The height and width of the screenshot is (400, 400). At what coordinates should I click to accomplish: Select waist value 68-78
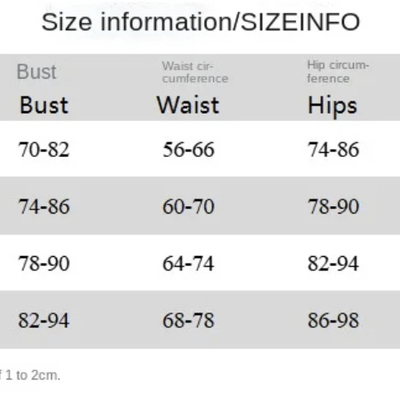188,320
